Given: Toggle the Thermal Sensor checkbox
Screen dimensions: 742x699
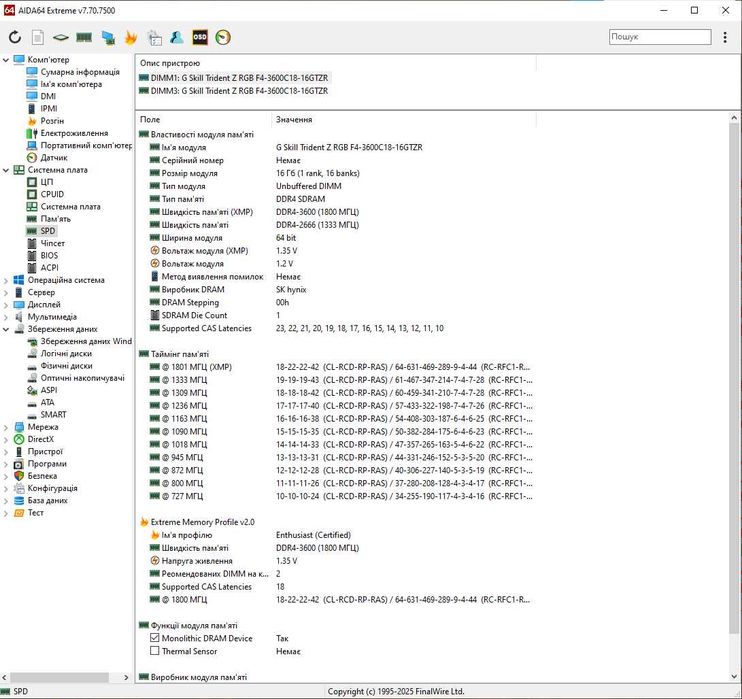Looking at the screenshot, I should click(155, 651).
